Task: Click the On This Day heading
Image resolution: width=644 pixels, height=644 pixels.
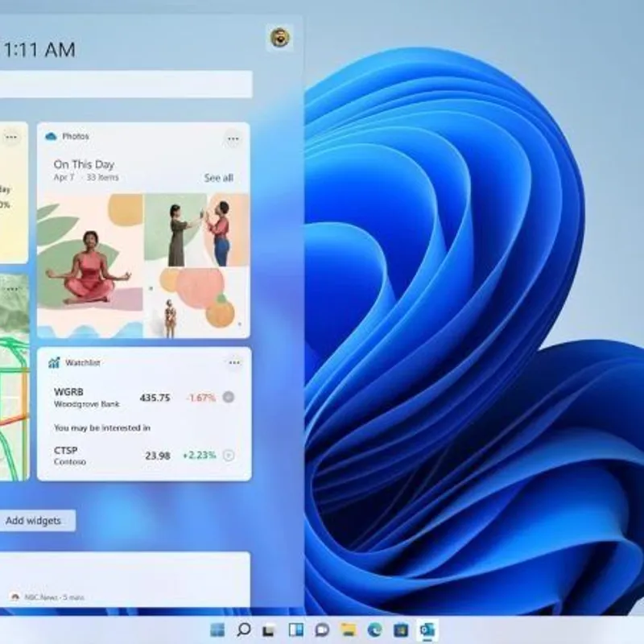Action: pyautogui.click(x=85, y=164)
